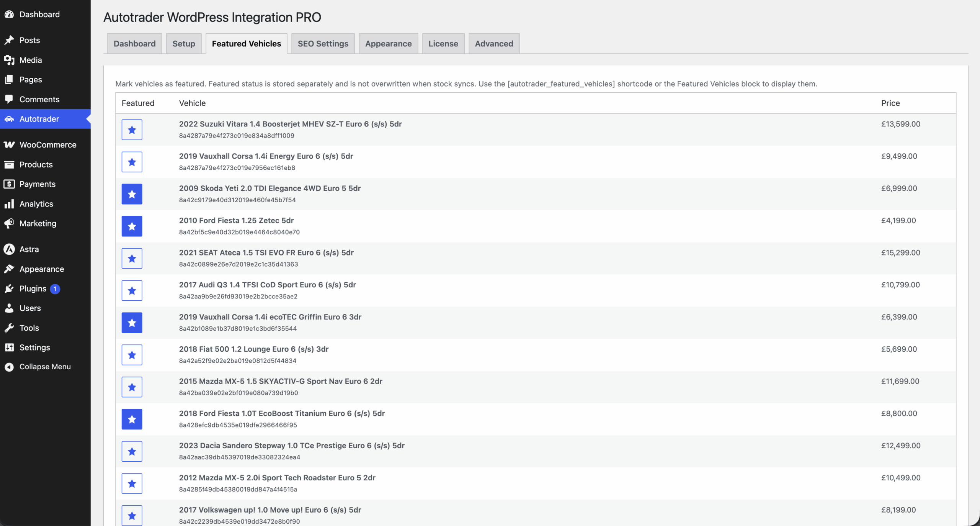
Task: Click the Products archive box icon
Action: click(9, 165)
